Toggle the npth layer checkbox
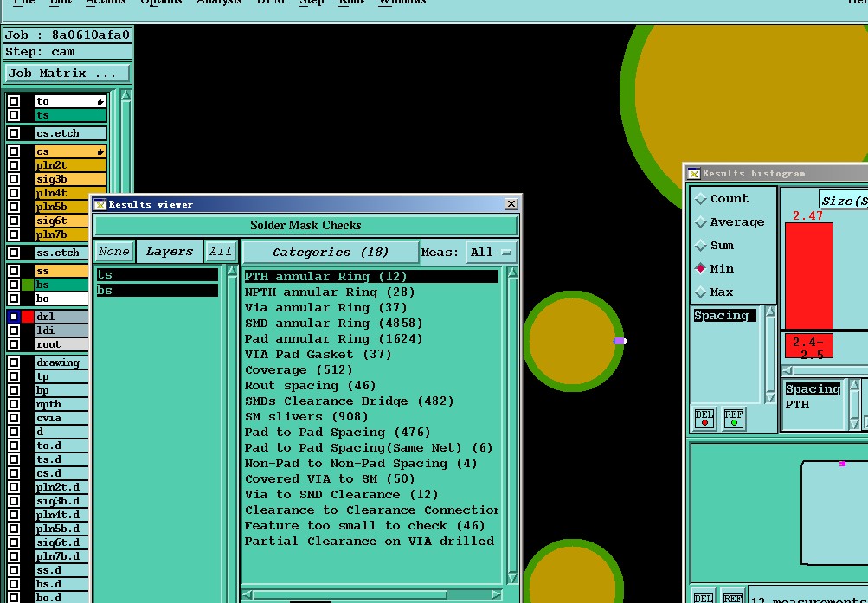 click(x=14, y=404)
